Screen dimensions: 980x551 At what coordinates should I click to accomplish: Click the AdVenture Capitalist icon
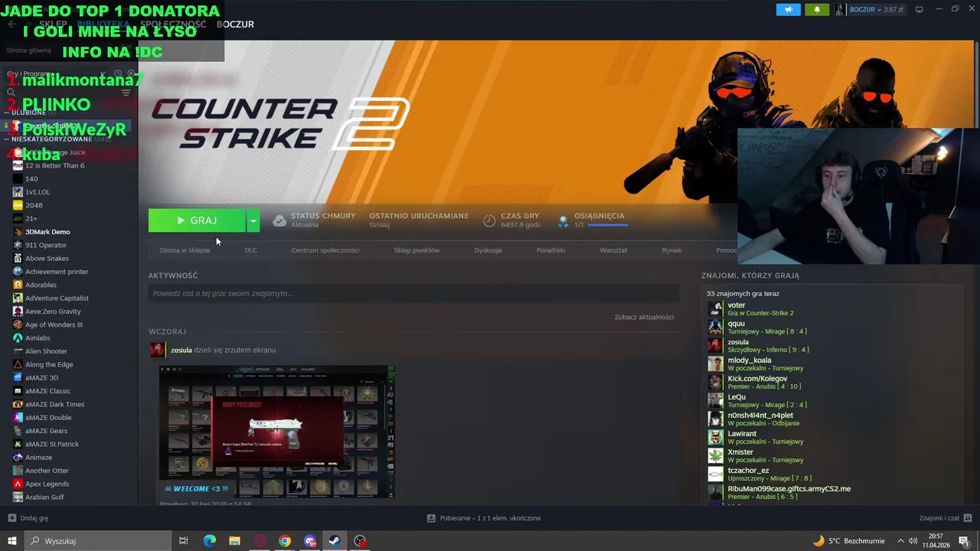[x=18, y=298]
